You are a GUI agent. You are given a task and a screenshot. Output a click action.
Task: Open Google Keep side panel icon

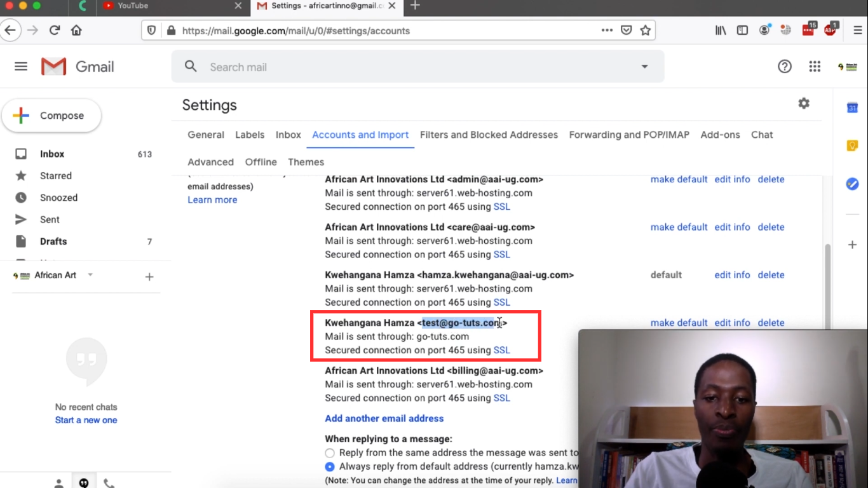point(852,146)
